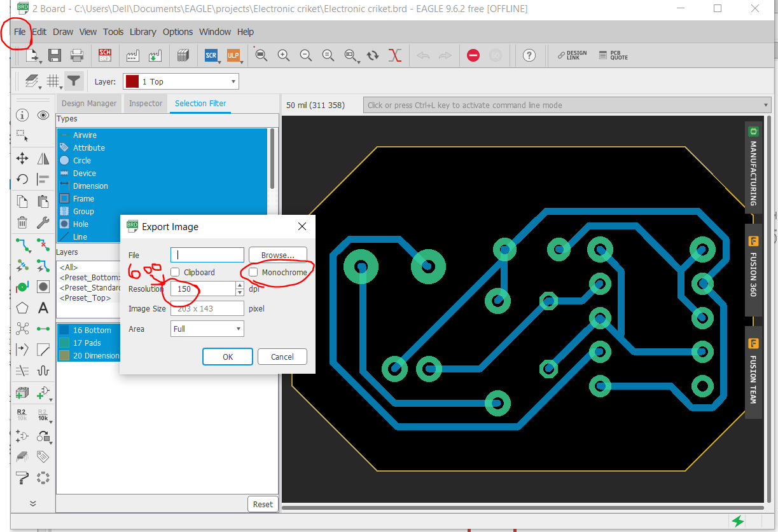Switch to schematic via SCH/BRD icon

tap(105, 55)
